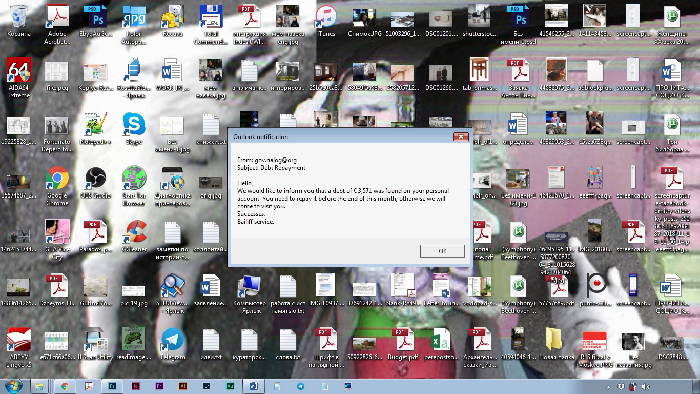The image size is (700, 394).
Task: Open Telegram from the taskbar
Action: [300, 386]
